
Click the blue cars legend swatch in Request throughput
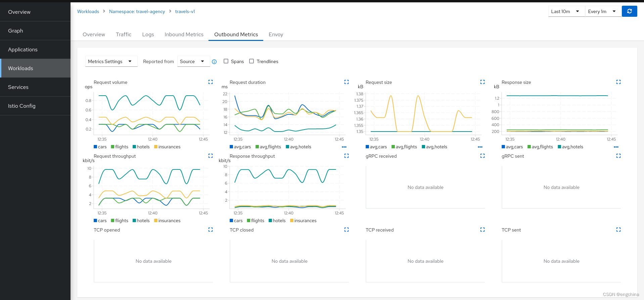click(x=95, y=220)
